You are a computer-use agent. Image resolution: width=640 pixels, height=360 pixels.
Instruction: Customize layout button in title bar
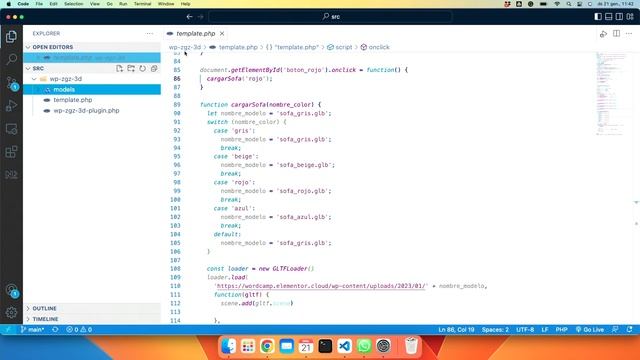coord(630,17)
